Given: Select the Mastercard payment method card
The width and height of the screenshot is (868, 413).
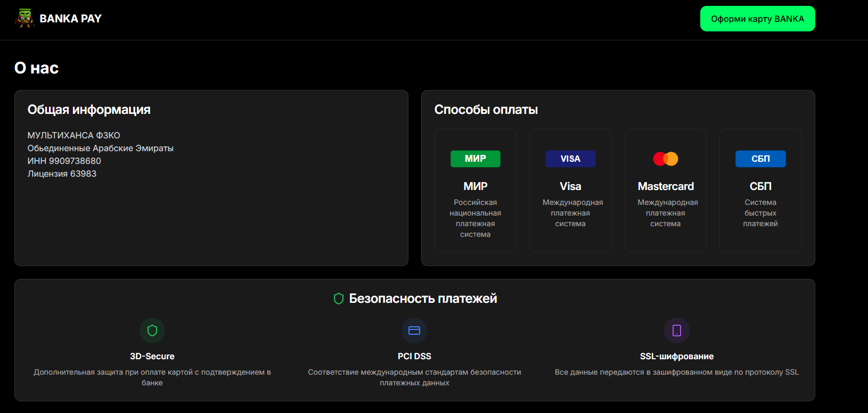Looking at the screenshot, I should (666, 191).
